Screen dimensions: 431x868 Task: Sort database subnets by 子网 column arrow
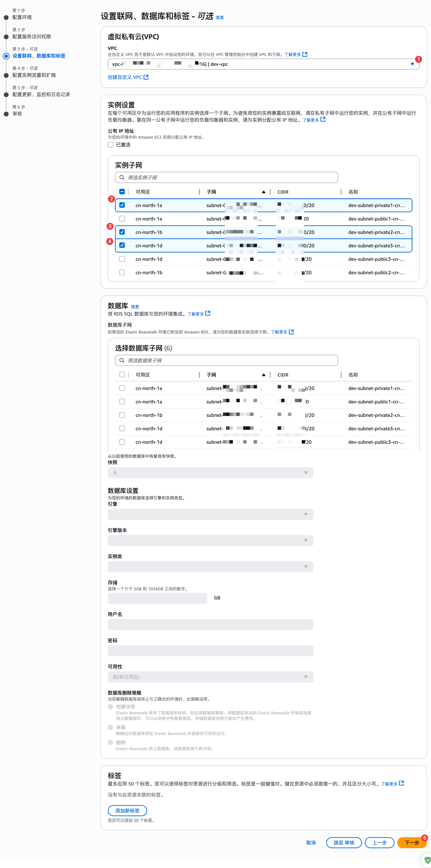(x=264, y=375)
